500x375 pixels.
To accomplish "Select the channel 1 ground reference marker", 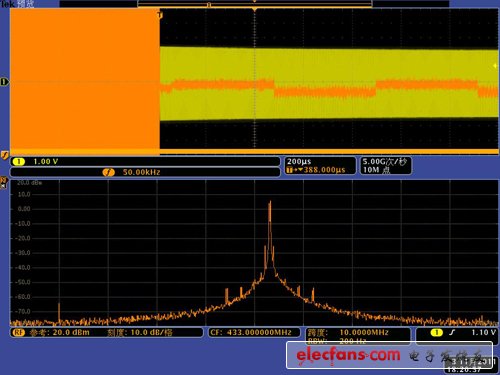I will pos(4,82).
